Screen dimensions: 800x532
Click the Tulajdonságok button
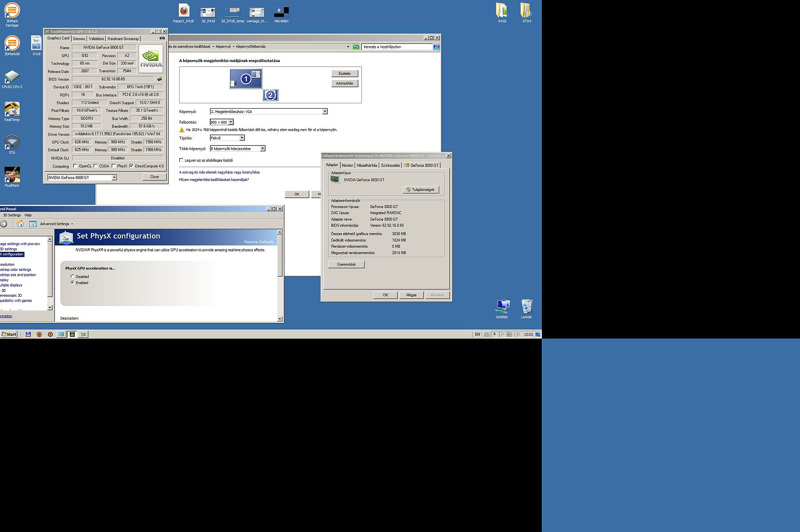coord(421,190)
